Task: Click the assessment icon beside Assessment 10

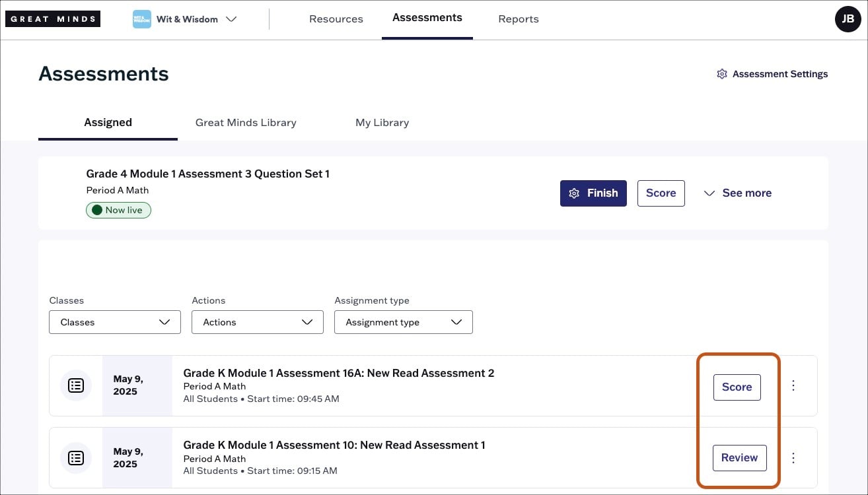Action: pyautogui.click(x=76, y=457)
